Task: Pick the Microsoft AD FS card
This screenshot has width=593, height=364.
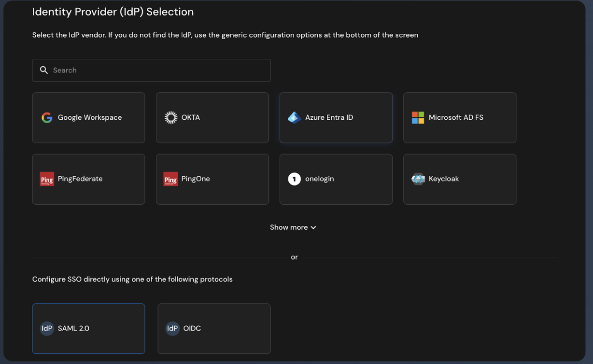Action: point(460,118)
